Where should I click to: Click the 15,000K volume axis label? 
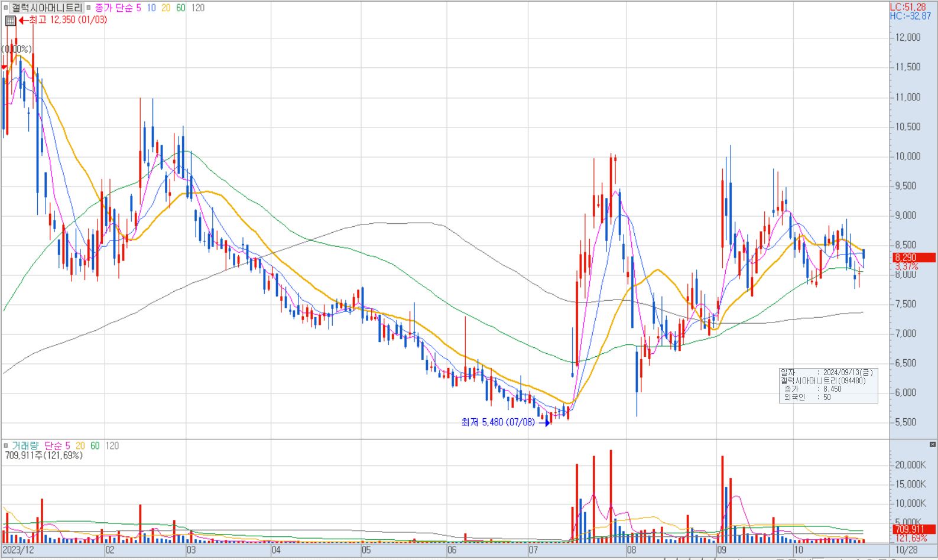pyautogui.click(x=910, y=484)
